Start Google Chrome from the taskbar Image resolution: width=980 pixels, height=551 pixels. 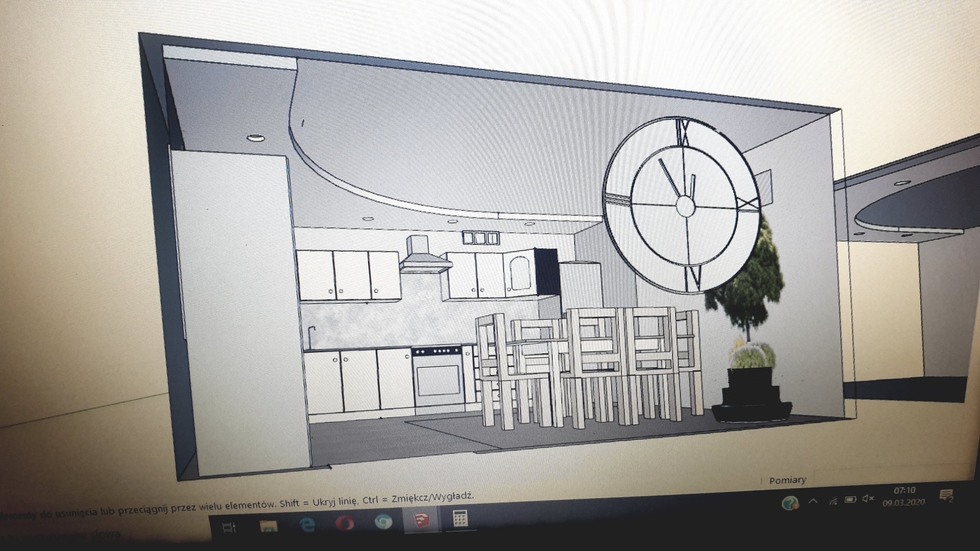(384, 521)
